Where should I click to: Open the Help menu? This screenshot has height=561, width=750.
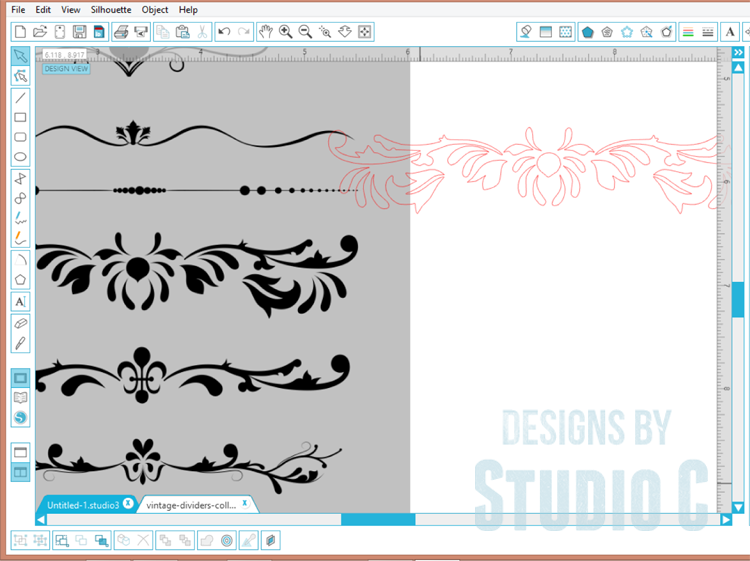click(188, 10)
